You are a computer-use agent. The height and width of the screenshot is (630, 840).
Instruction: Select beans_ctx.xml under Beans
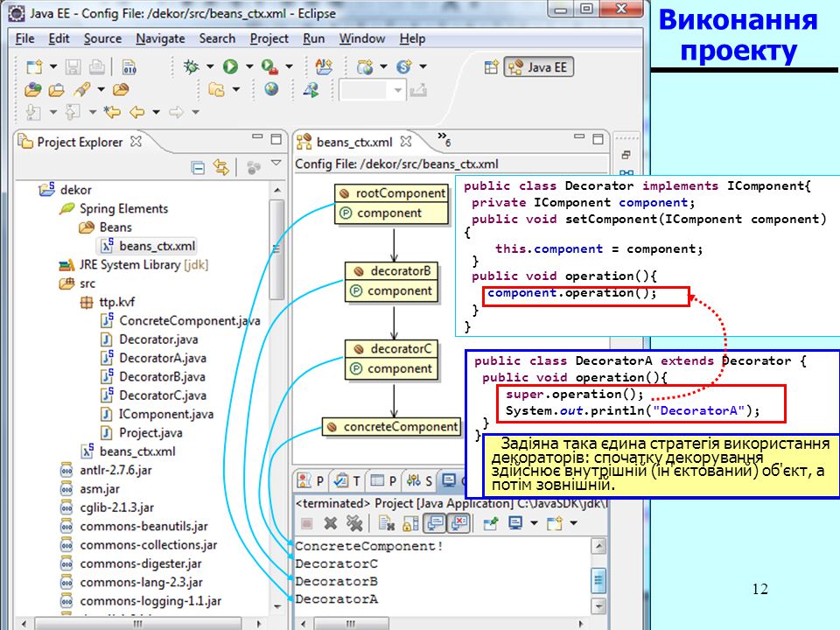coord(157,246)
